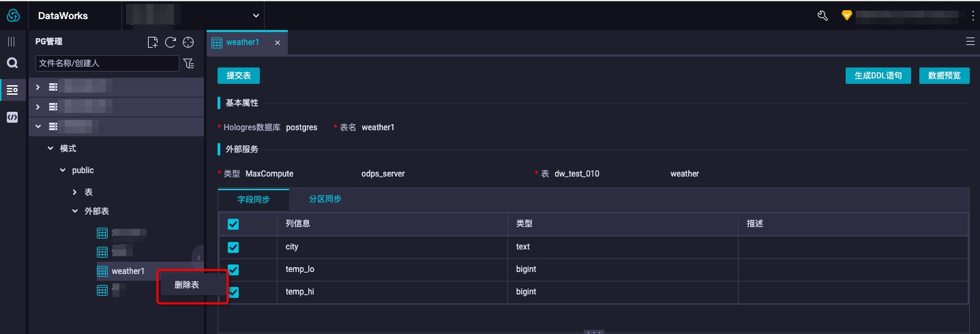Open the filter icon beside search box
This screenshot has height=334, width=980.
(x=189, y=63)
